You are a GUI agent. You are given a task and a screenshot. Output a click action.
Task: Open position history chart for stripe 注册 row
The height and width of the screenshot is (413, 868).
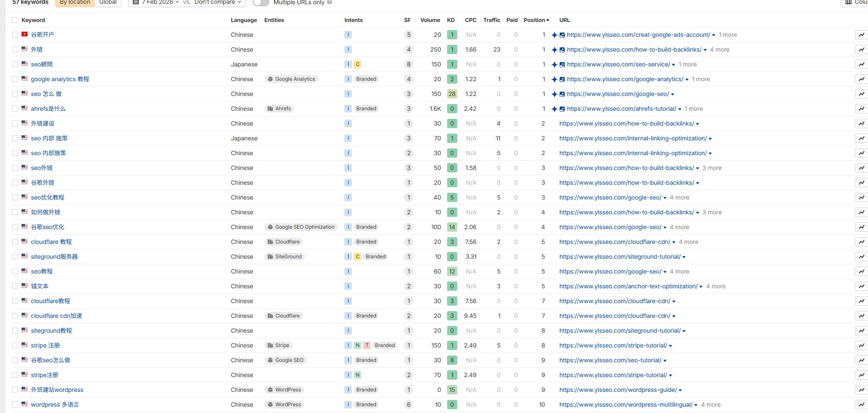click(x=861, y=345)
